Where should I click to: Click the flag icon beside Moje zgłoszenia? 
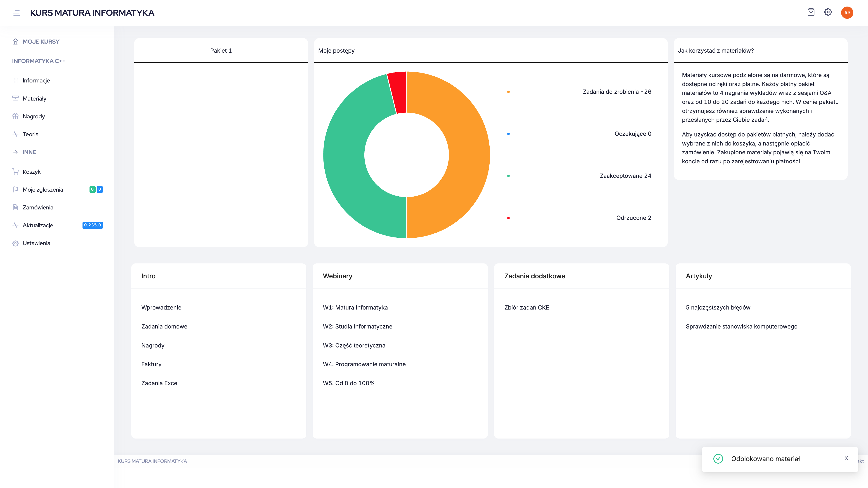coord(16,189)
